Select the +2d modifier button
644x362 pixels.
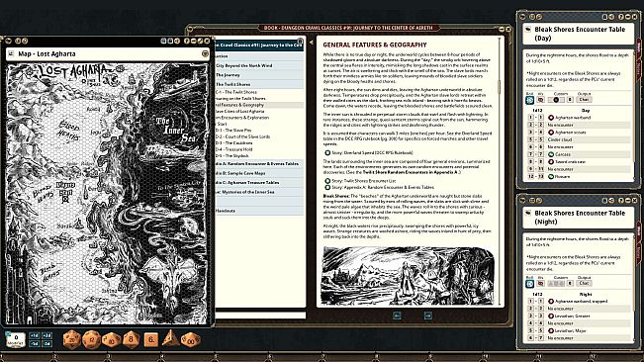coord(46,335)
